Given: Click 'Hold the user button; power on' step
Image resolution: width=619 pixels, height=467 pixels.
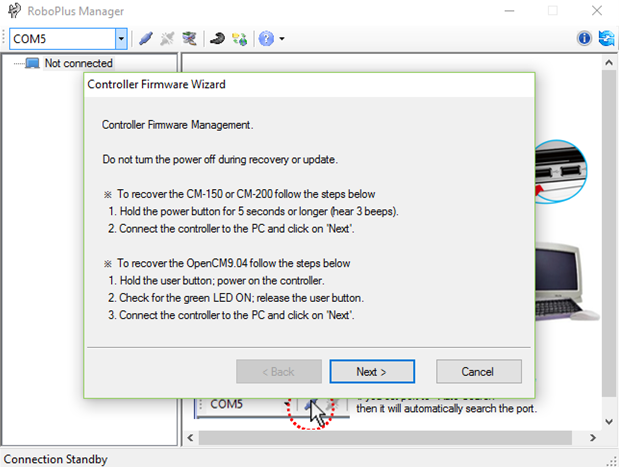Looking at the screenshot, I should tap(216, 280).
